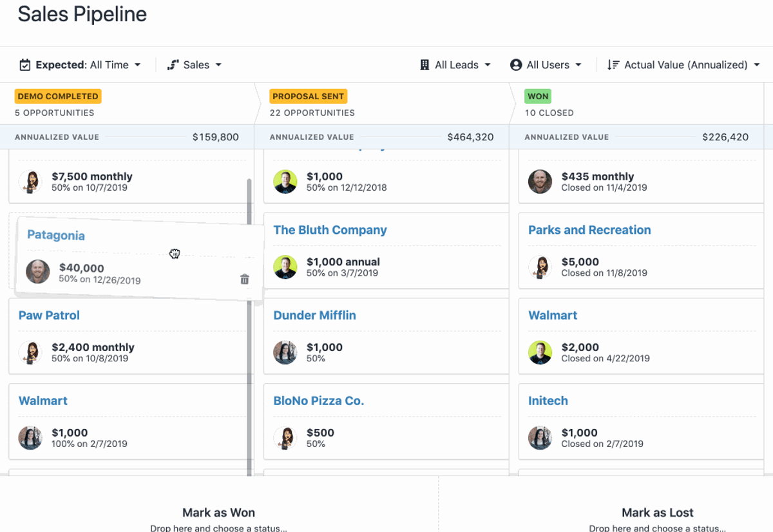Open the All Users filter dropdown

(546, 65)
